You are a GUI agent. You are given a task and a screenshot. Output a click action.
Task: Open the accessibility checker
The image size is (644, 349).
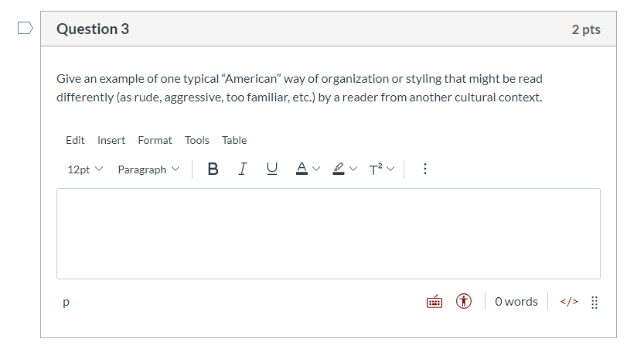[x=464, y=301]
